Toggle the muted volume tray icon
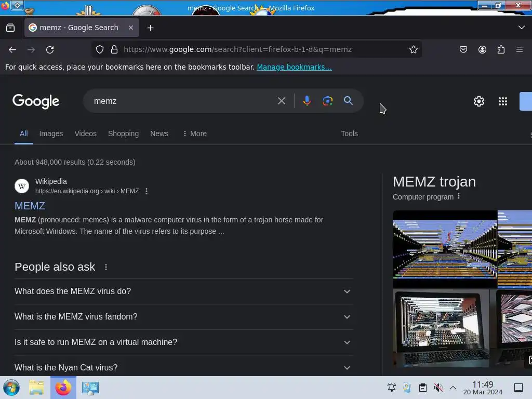 (x=438, y=388)
